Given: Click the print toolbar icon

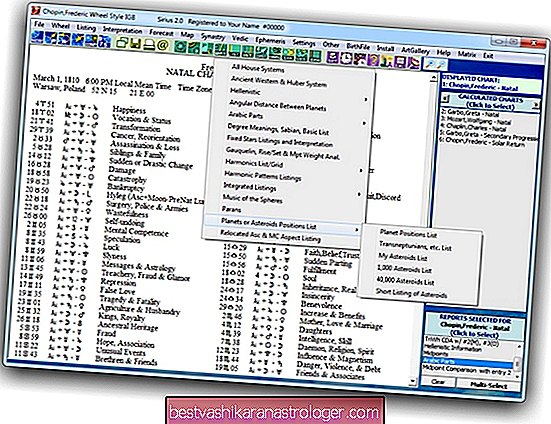Looking at the screenshot, I should [x=149, y=44].
